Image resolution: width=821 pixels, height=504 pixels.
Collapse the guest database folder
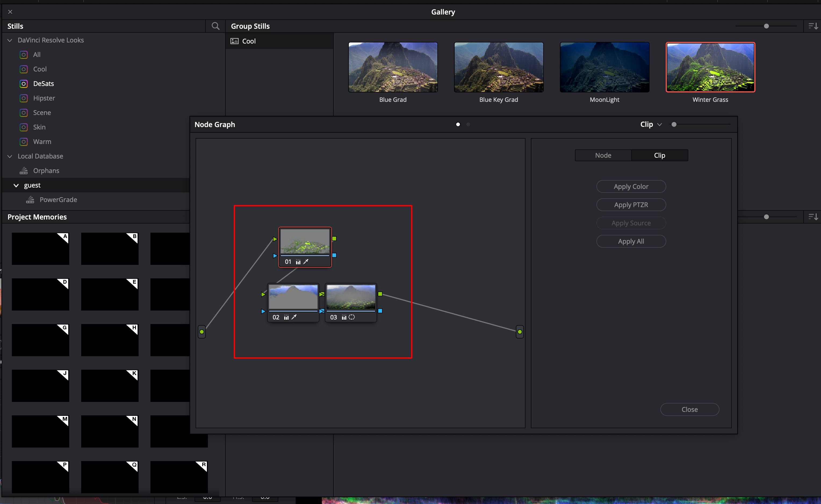tap(16, 185)
